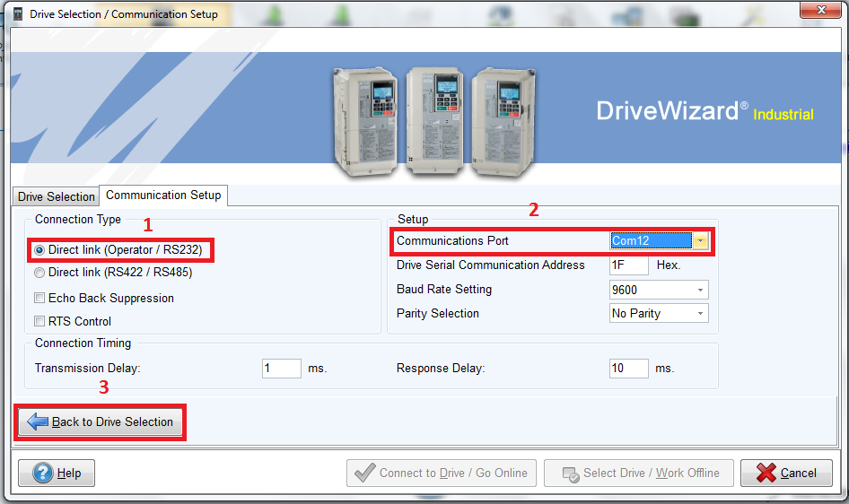The image size is (849, 504).
Task: Toggle RTS Control checkbox
Action: point(39,321)
